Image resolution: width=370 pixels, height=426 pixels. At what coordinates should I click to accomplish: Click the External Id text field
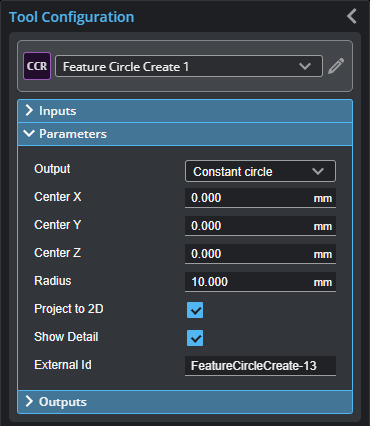[260, 366]
